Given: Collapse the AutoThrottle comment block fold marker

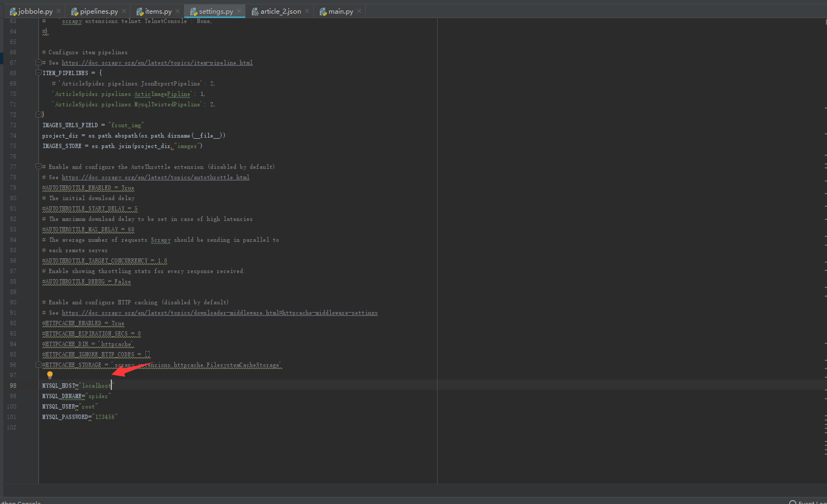Looking at the screenshot, I should coord(39,167).
